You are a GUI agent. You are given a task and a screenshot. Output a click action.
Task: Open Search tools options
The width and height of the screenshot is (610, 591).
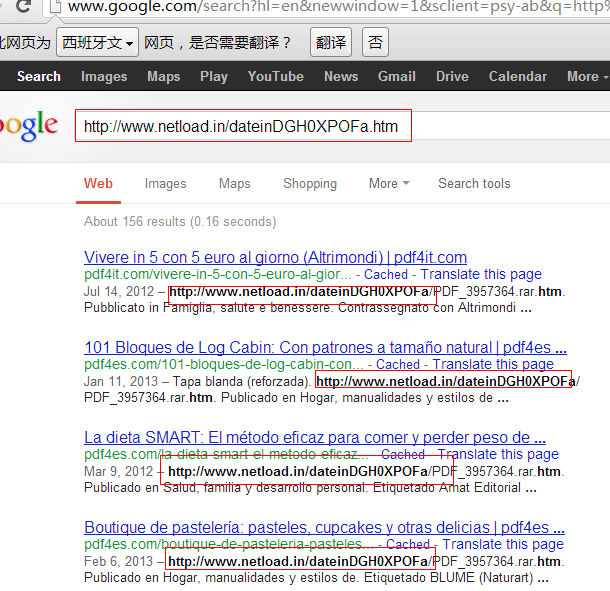coord(474,183)
